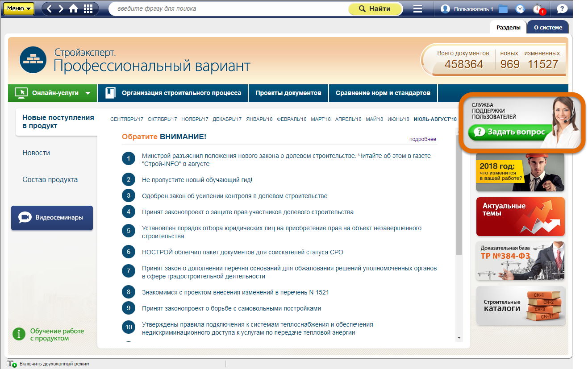Switch to the О системе tab
The image size is (588, 369).
[548, 27]
